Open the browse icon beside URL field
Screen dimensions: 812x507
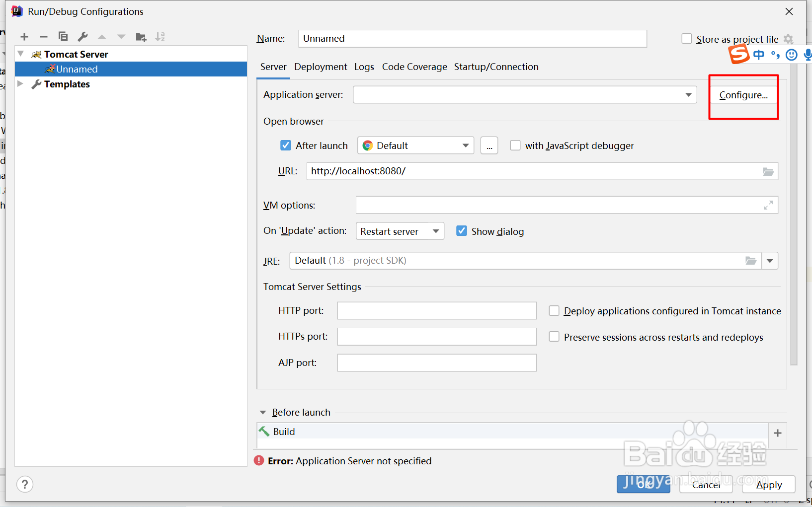coord(768,171)
